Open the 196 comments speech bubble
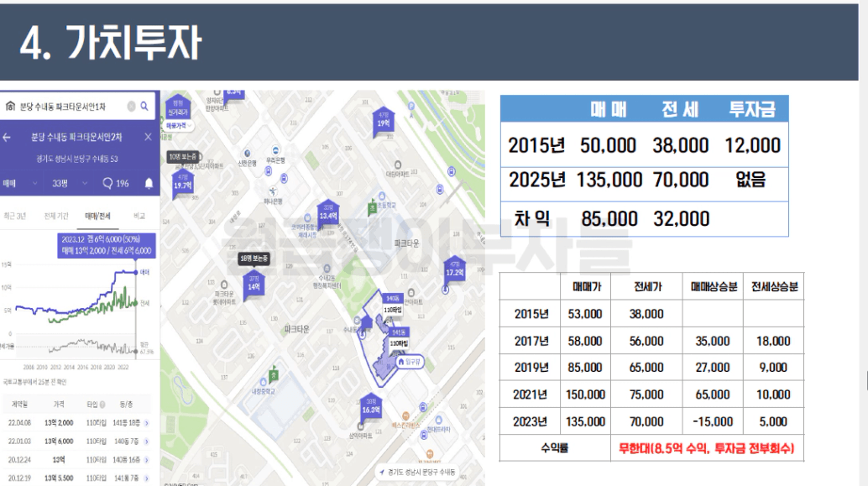The width and height of the screenshot is (868, 486). pos(116,183)
